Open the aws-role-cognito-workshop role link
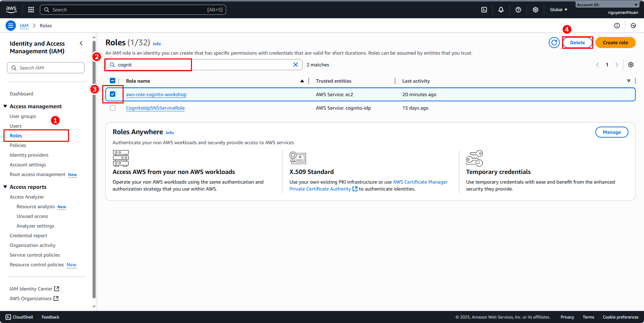The height and width of the screenshot is (323, 644). tap(156, 94)
